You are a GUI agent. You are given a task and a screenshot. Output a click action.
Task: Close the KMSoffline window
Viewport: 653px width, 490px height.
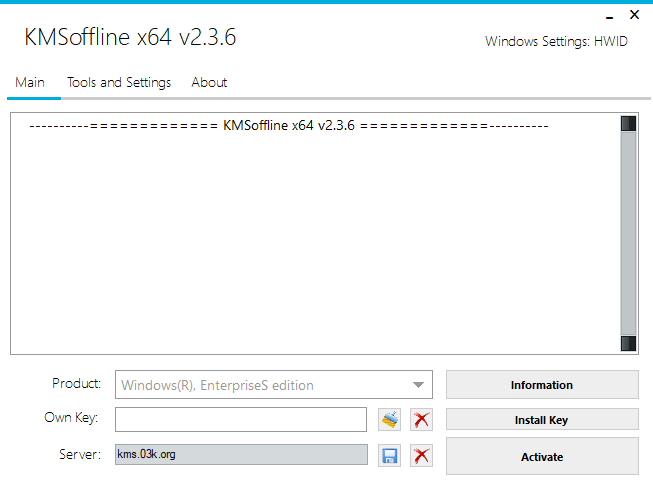click(634, 15)
